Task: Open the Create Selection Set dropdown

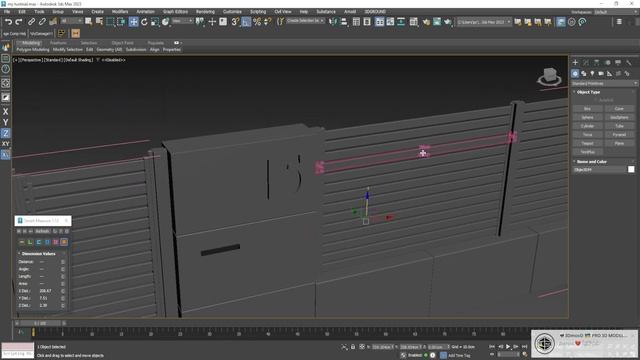Action: 305,21
